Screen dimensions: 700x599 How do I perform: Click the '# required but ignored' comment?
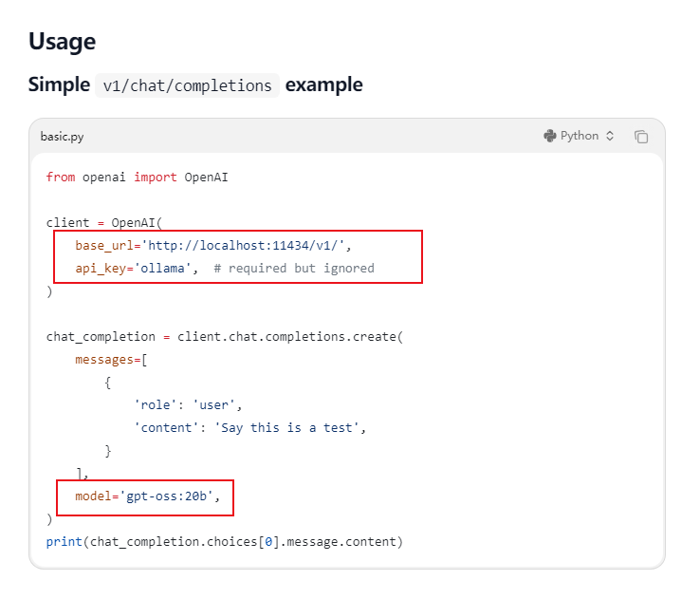(294, 269)
